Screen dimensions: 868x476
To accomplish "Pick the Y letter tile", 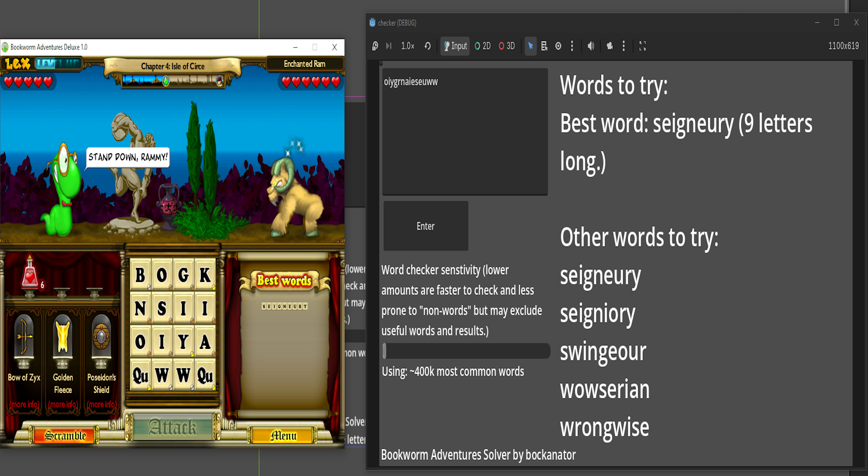I will [x=183, y=342].
